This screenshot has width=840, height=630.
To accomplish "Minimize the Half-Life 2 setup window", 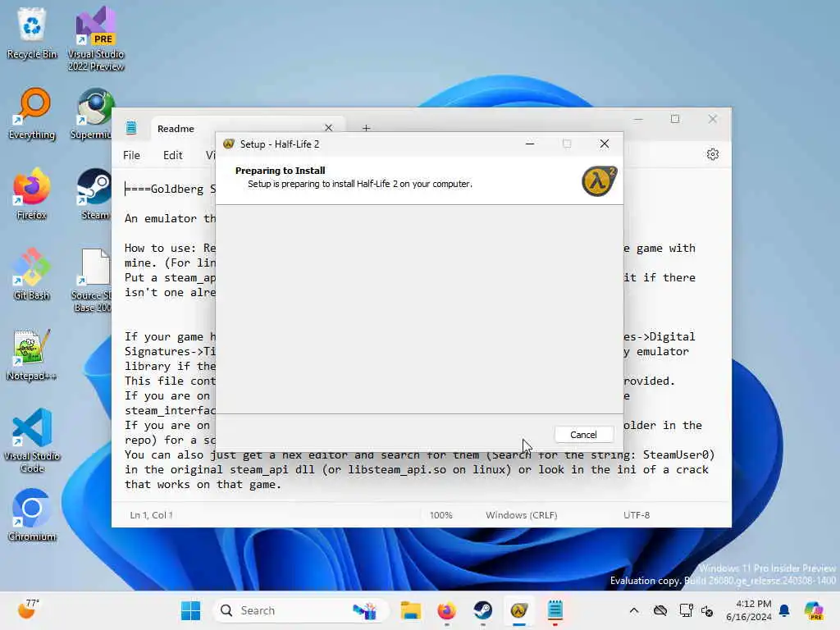I will [x=530, y=144].
